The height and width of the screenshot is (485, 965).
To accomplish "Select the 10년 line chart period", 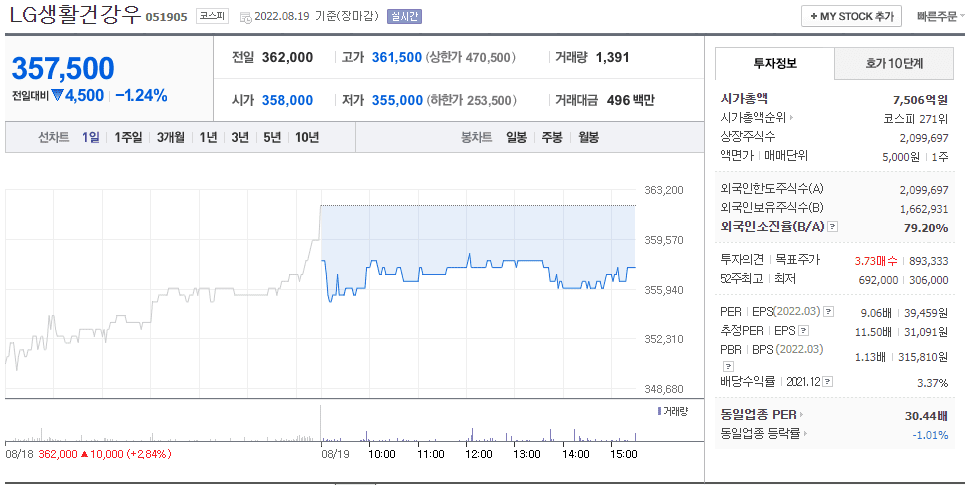I will click(x=306, y=137).
